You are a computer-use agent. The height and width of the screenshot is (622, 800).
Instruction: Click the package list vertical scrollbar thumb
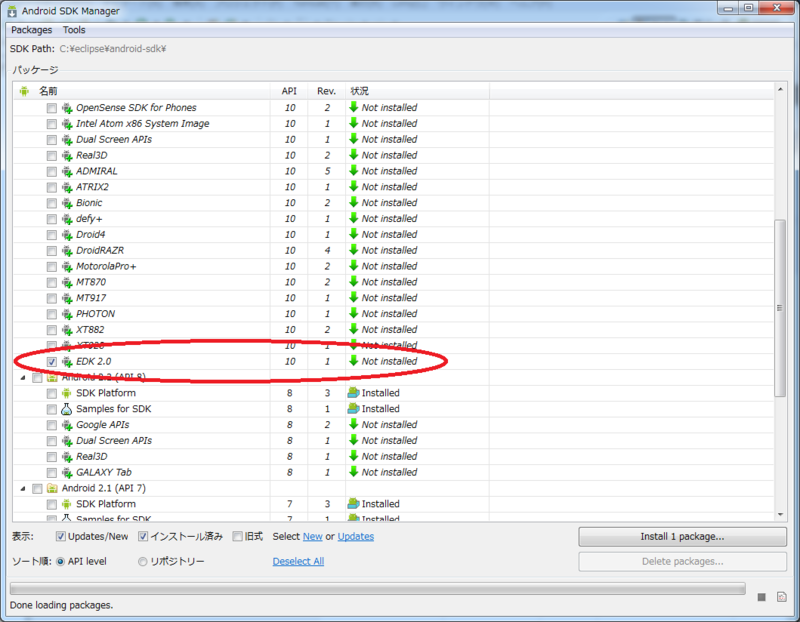click(780, 308)
